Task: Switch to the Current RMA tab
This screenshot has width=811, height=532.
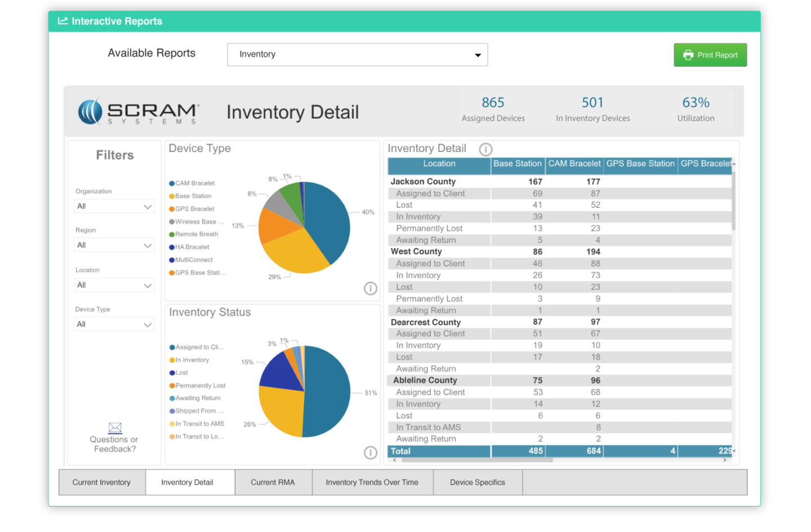Action: point(273,482)
